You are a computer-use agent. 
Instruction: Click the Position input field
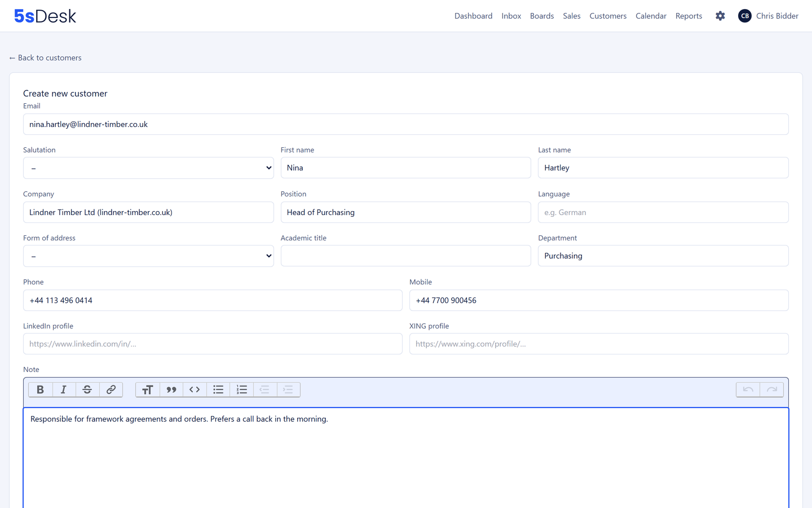pos(406,212)
